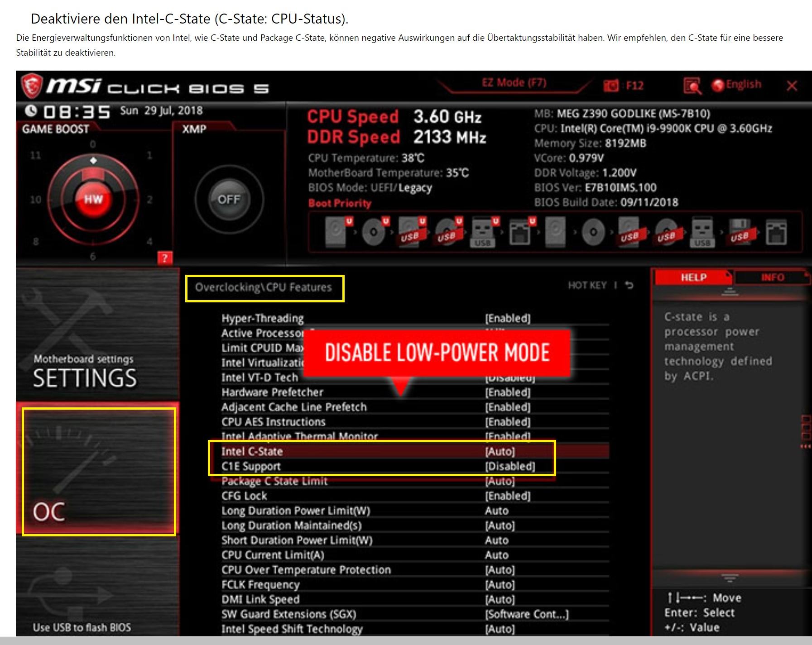This screenshot has height=645, width=812.
Task: Toggle the Game Boost HW knob
Action: (93, 199)
